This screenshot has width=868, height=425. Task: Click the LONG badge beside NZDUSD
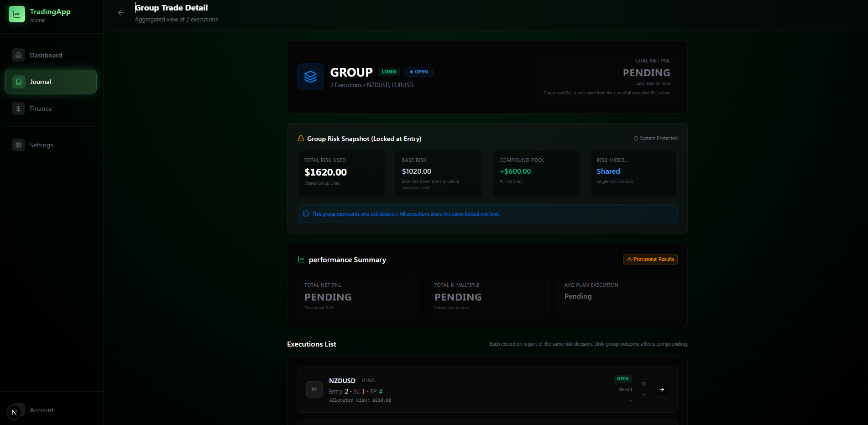pyautogui.click(x=368, y=380)
